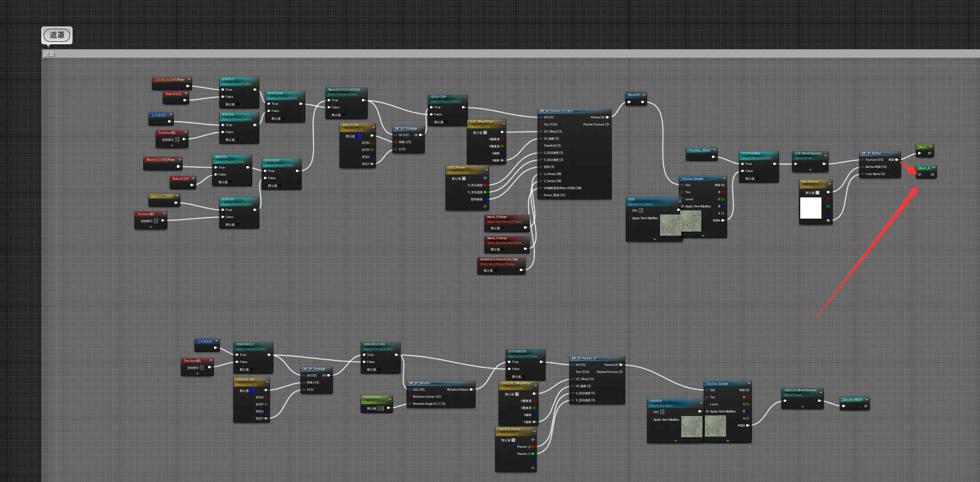Click MF_BY_Refine RGB output pin
The image size is (980, 482).
[897, 160]
